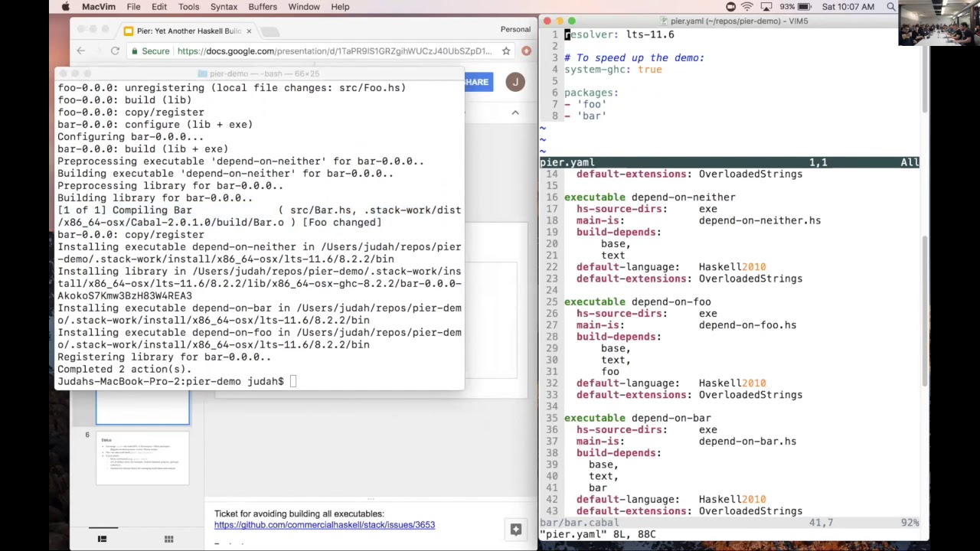Viewport: 980px width, 551px height.
Task: Click 'depend-on-foo.hs' main-is value
Action: [747, 325]
